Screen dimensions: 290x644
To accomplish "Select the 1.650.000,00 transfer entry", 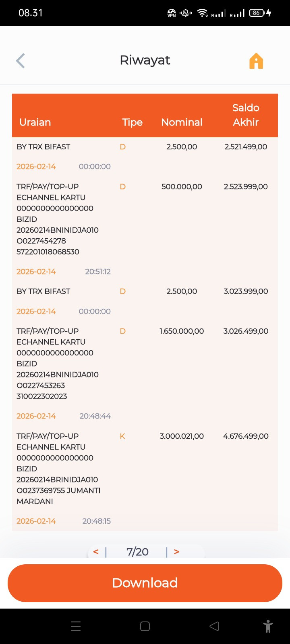I will [x=145, y=374].
